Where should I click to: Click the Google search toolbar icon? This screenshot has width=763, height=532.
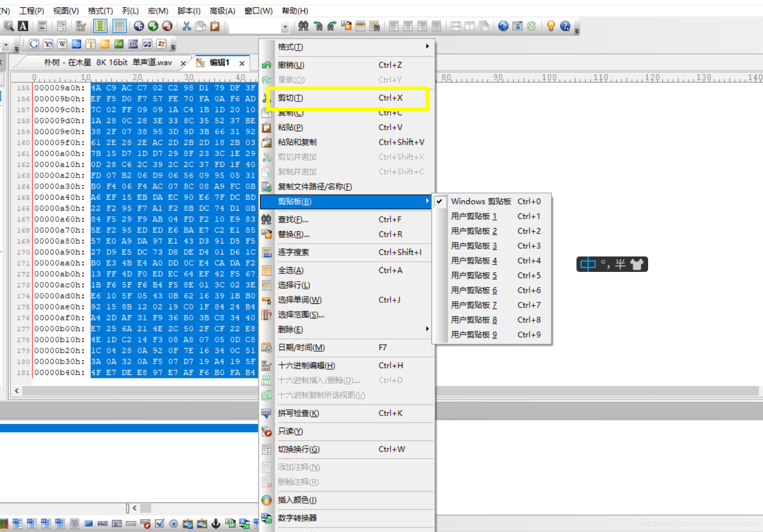[34, 44]
